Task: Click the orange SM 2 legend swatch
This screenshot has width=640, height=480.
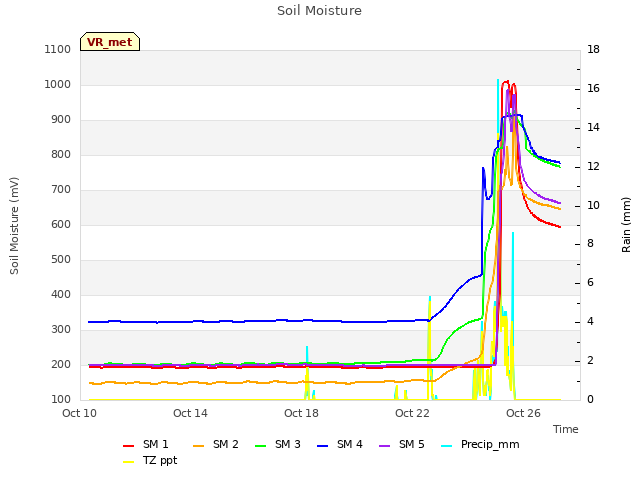Action: (x=198, y=446)
